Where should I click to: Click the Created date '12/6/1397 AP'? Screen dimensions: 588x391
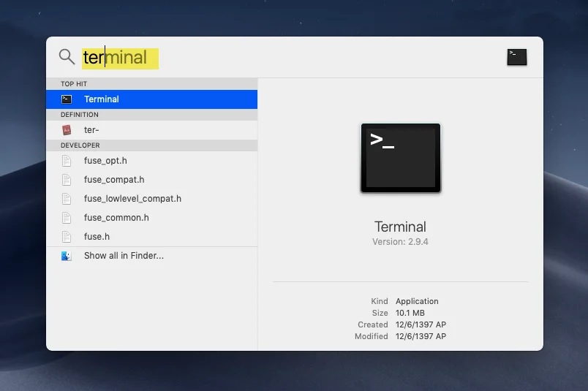(421, 324)
